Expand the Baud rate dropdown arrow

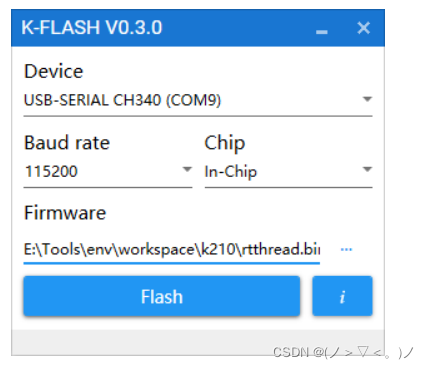click(x=187, y=169)
